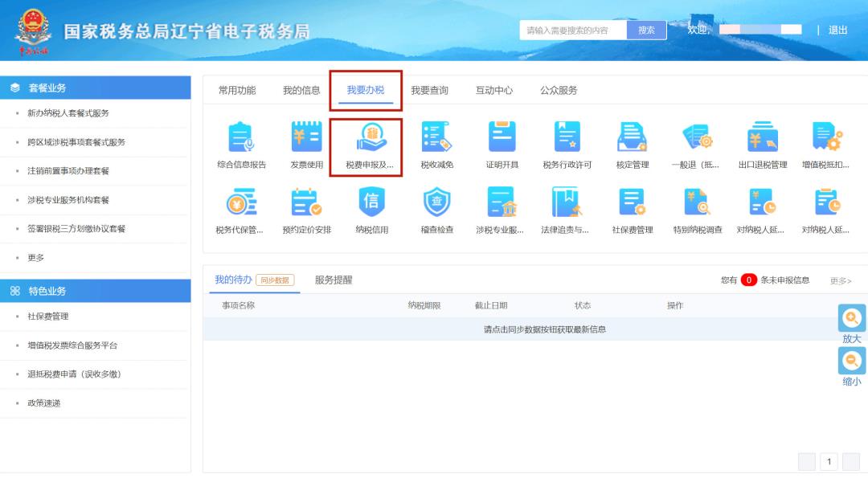Open the 综合信息报告 icon

pyautogui.click(x=241, y=138)
